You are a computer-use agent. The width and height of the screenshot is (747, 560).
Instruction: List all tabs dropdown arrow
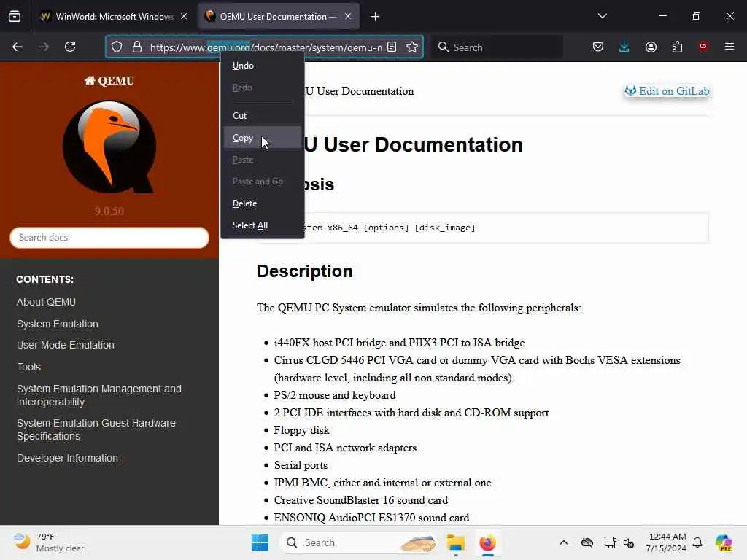point(602,17)
